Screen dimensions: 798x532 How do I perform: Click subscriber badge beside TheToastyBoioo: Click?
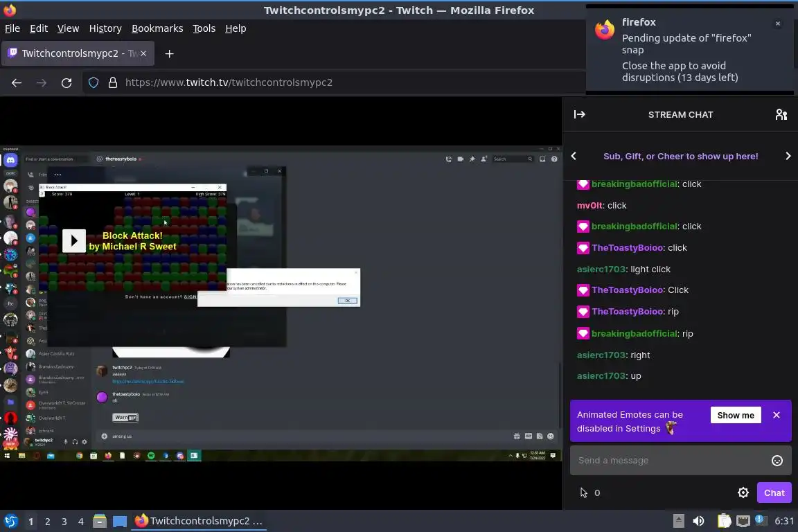point(583,290)
